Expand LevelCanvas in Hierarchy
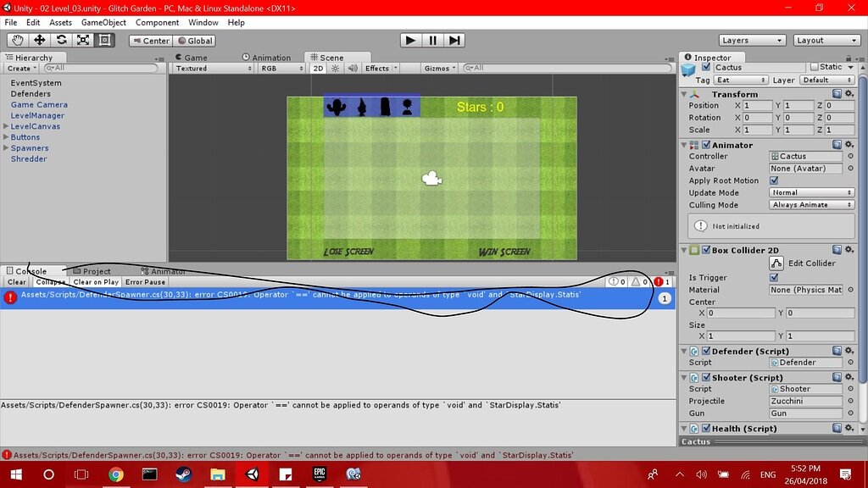868x488 pixels. [6, 126]
